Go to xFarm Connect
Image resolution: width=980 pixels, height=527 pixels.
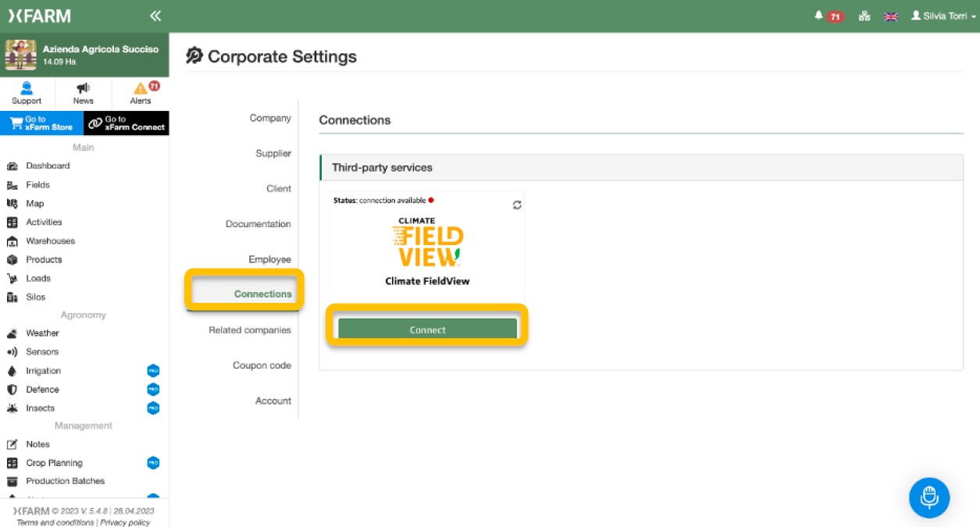pyautogui.click(x=127, y=123)
